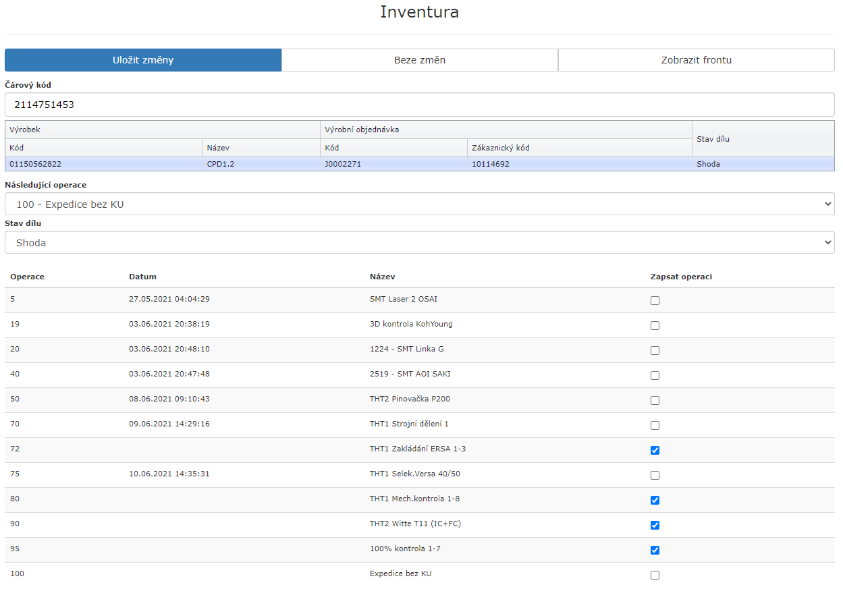Uncheck THT1 Mech.kontrola 1-8 checkbox
This screenshot has height=616, width=843.
tap(655, 501)
